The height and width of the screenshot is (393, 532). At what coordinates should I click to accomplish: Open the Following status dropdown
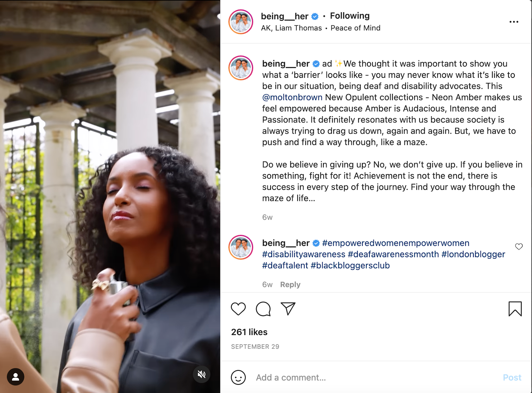350,16
